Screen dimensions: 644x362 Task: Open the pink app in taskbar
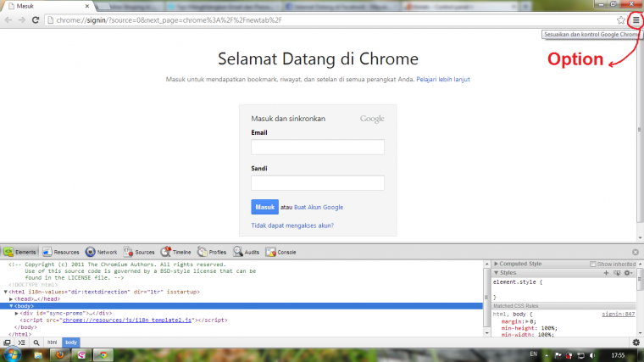81,355
